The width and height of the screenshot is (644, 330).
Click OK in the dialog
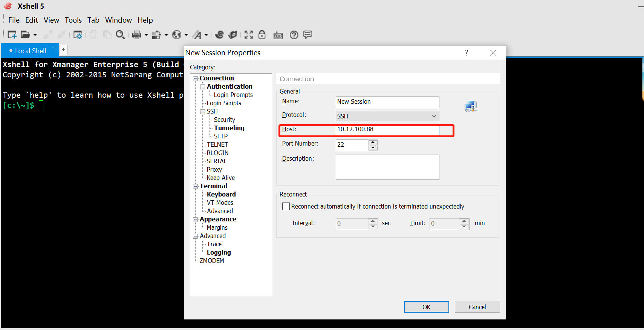point(426,307)
